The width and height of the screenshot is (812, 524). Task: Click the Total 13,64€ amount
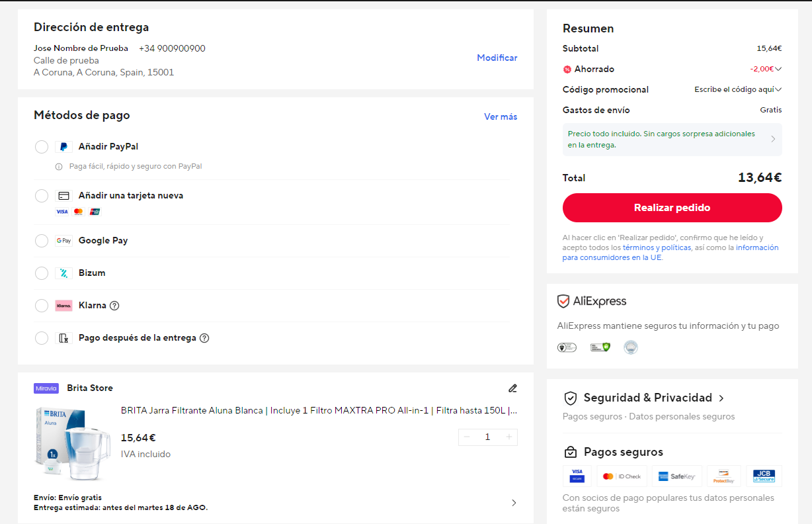[x=760, y=178]
